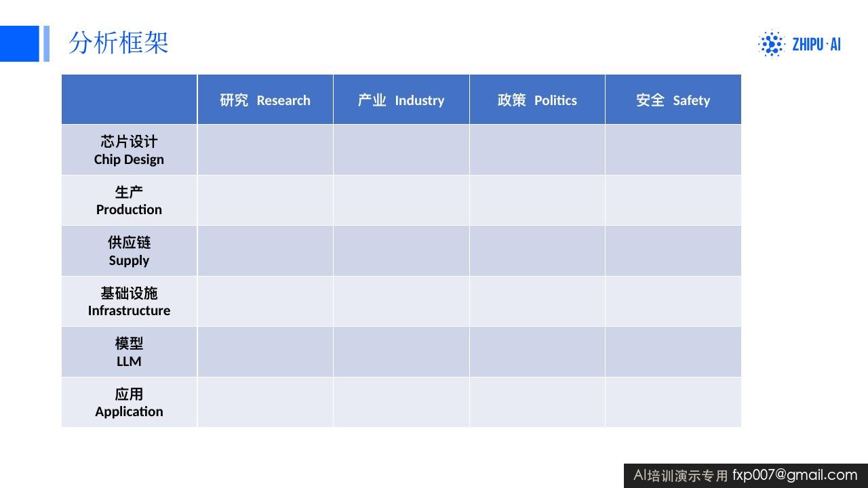This screenshot has height=488, width=868.
Task: Select the LLM row's Safety cell
Action: (673, 352)
